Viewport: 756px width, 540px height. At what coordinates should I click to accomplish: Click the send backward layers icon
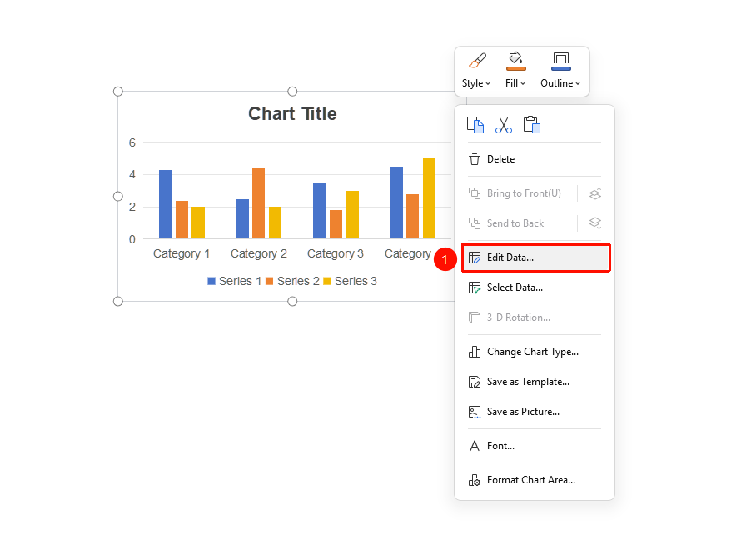[x=595, y=223]
